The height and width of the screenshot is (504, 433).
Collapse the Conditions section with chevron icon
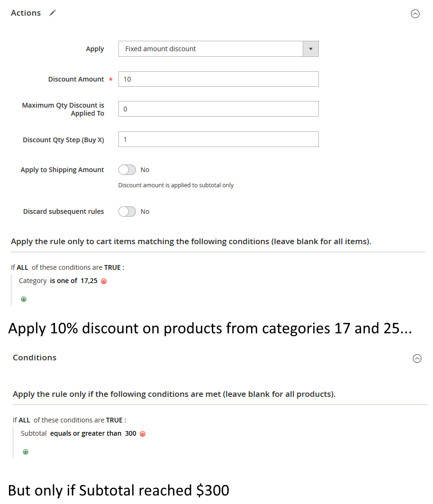(x=417, y=358)
